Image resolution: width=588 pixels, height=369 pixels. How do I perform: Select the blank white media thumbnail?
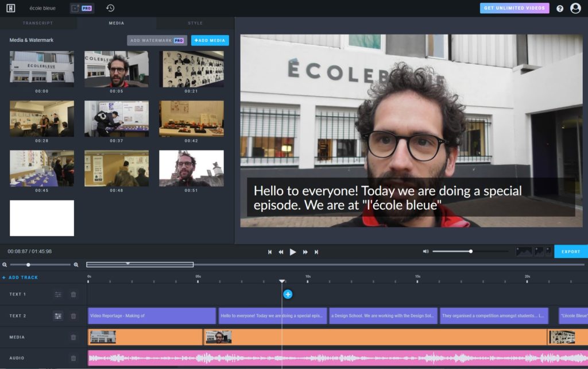(41, 218)
